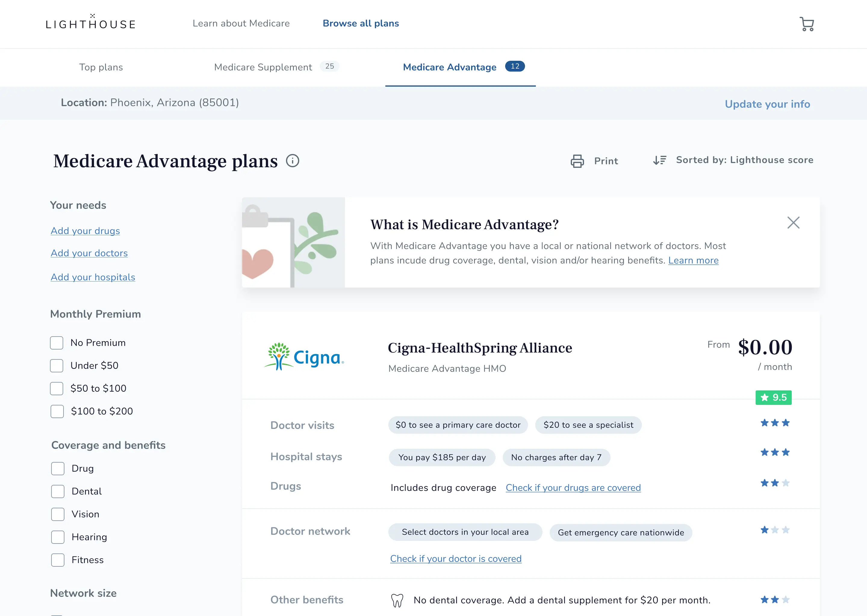The height and width of the screenshot is (616, 867).
Task: Dismiss the What is Medicare Advantage banner
Action: coord(793,223)
